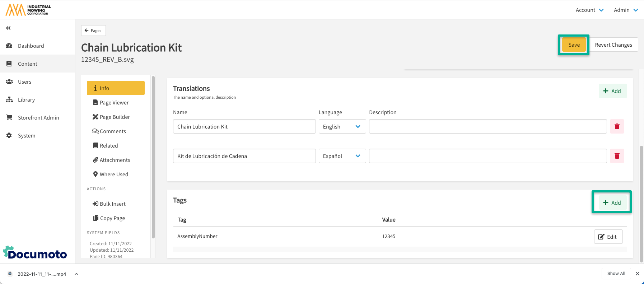
Task: Delete the Español translation row
Action: pos(617,156)
